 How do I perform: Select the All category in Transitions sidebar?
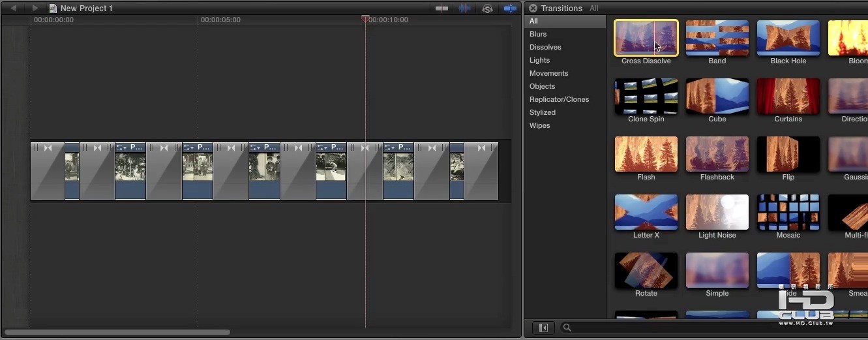tap(565, 21)
